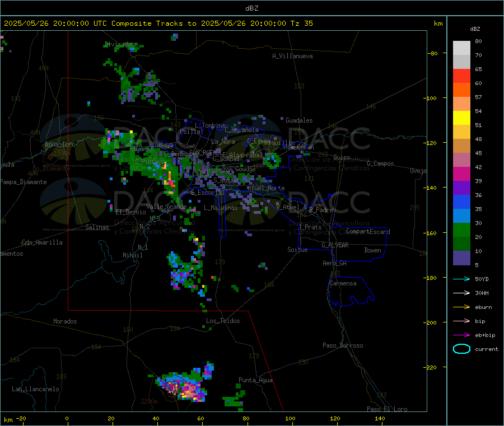Click the Carmensa location label
Image resolution: width=504 pixels, height=426 pixels.
[x=343, y=283]
